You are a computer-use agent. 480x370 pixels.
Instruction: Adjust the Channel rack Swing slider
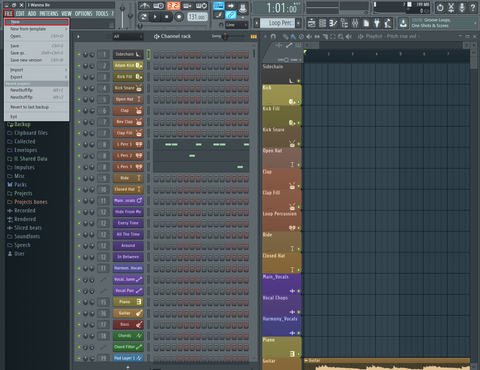(234, 36)
